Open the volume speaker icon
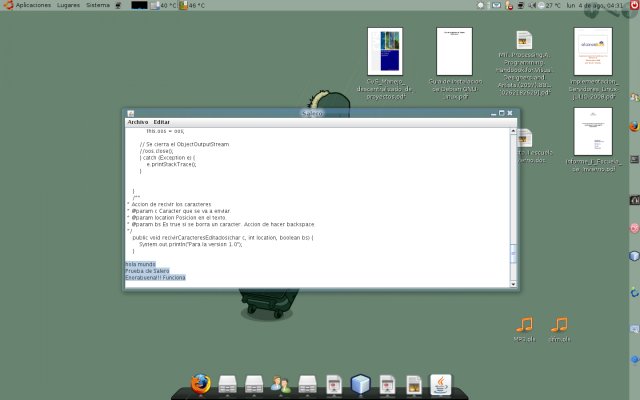Image resolution: width=640 pixels, height=400 pixels. pyautogui.click(x=532, y=5)
